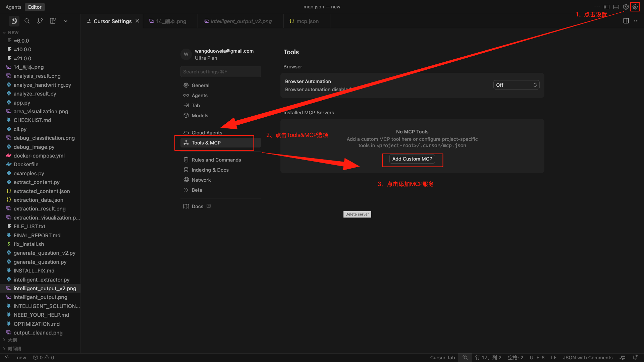Click Add Custom MCP button
The height and width of the screenshot is (362, 644).
[x=412, y=159]
